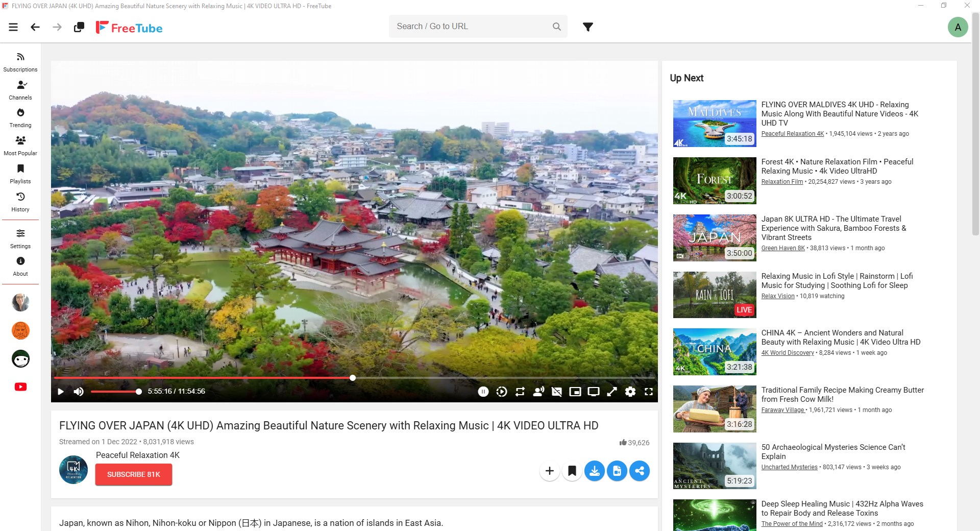Subscribe to Peaceful Relaxation 4K

coord(133,474)
